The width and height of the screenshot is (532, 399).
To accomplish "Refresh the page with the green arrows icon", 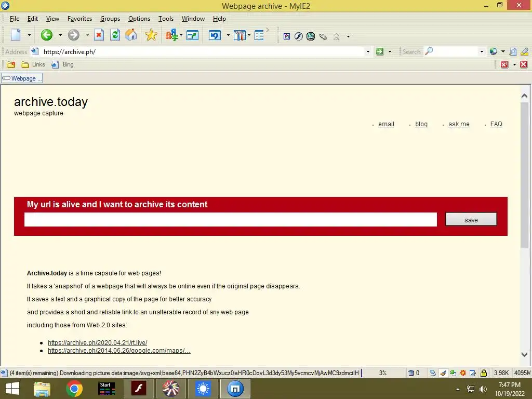I will pyautogui.click(x=115, y=35).
